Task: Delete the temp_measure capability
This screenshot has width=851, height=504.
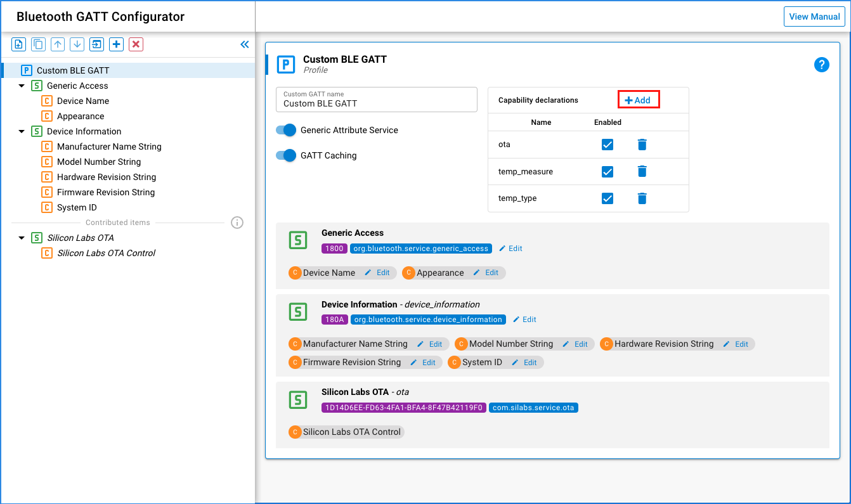Action: (x=642, y=171)
